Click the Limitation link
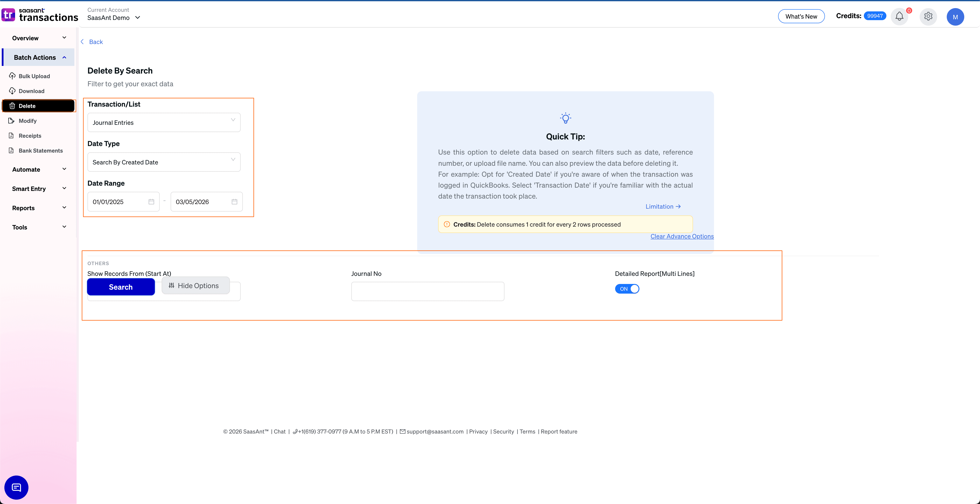The height and width of the screenshot is (504, 980). 663,206
